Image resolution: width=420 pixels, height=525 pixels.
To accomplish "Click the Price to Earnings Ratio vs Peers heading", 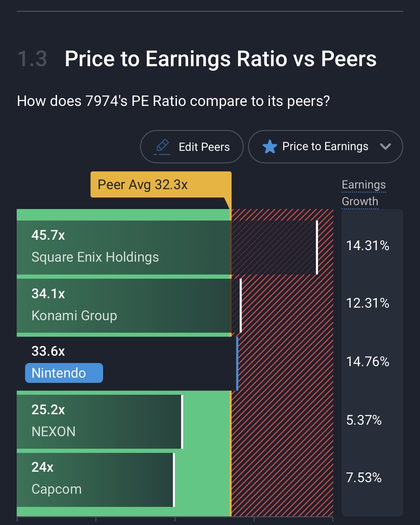I will point(220,59).
